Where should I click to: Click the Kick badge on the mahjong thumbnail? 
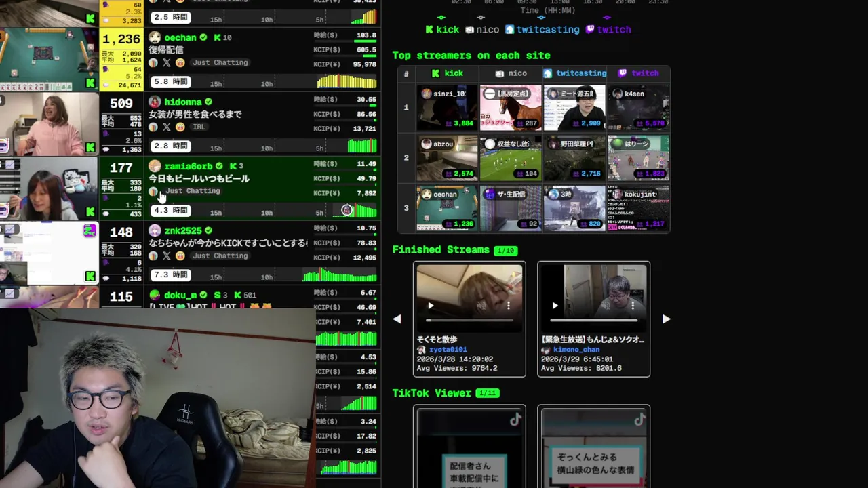point(90,83)
